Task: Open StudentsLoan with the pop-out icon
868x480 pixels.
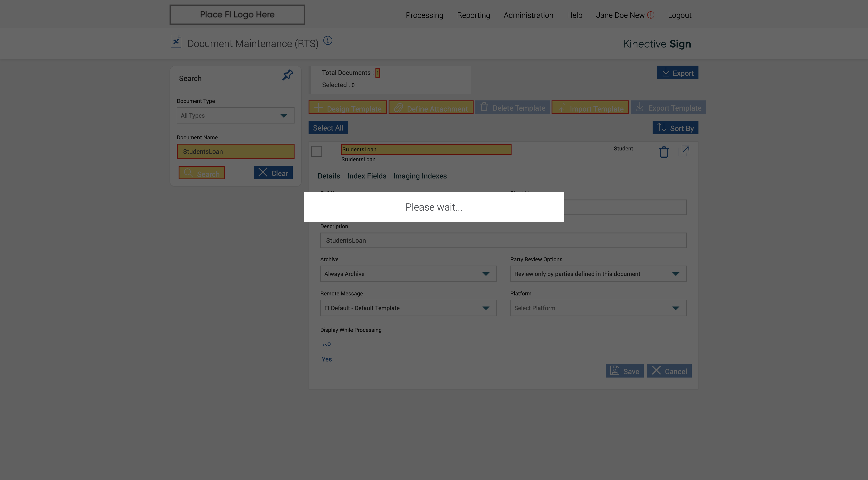Action: tap(684, 151)
